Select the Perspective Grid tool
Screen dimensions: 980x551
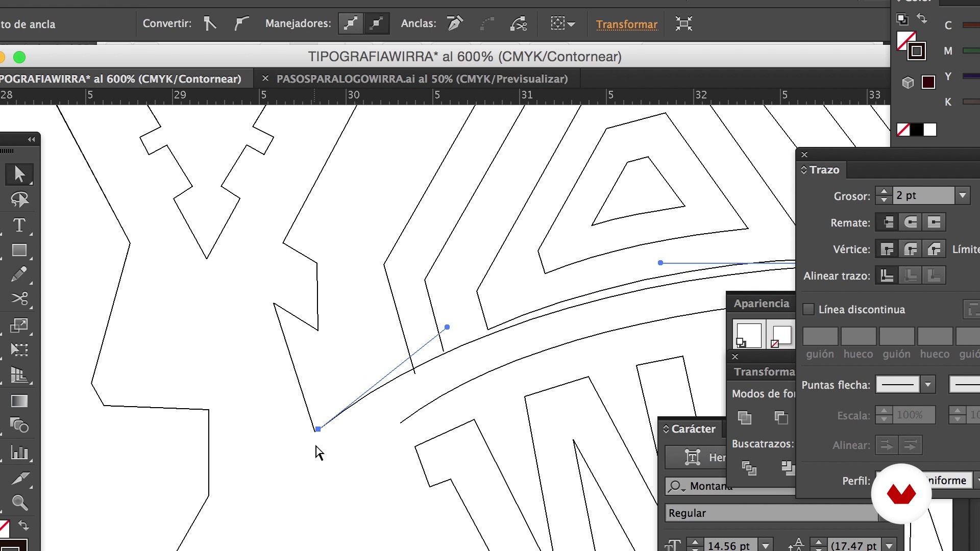[19, 375]
